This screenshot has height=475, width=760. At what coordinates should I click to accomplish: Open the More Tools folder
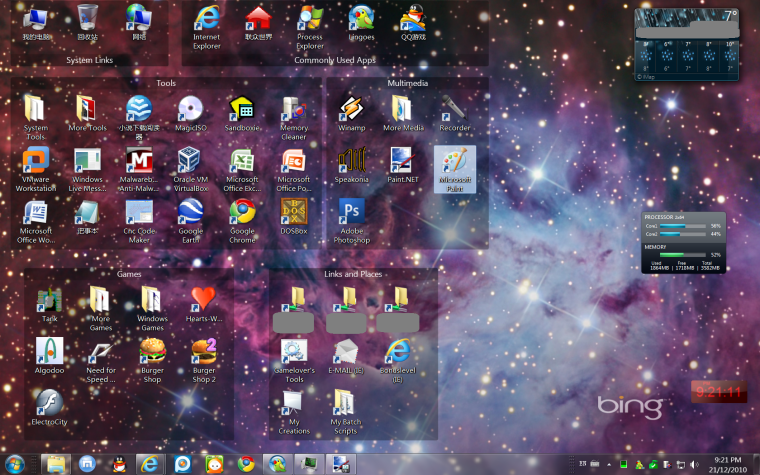pos(87,108)
